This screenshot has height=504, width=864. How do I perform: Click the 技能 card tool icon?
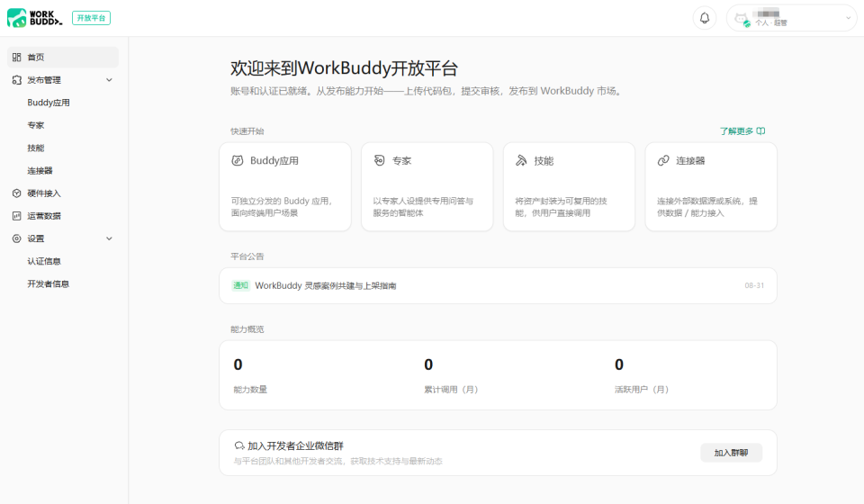(x=521, y=160)
